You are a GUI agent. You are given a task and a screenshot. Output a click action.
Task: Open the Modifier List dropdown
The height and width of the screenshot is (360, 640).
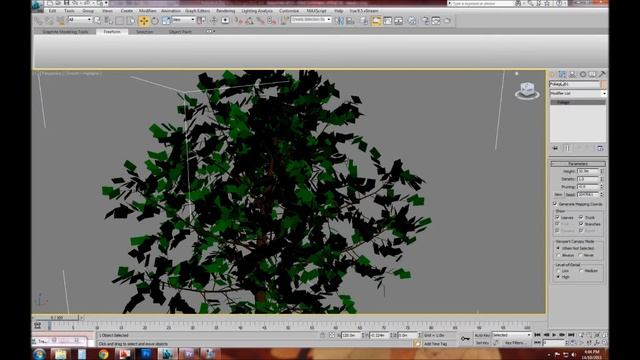point(578,93)
